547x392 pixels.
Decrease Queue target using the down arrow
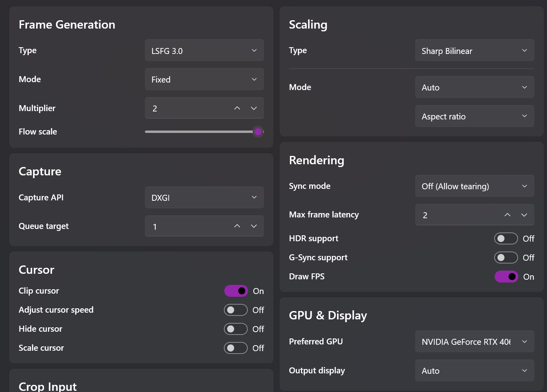254,226
